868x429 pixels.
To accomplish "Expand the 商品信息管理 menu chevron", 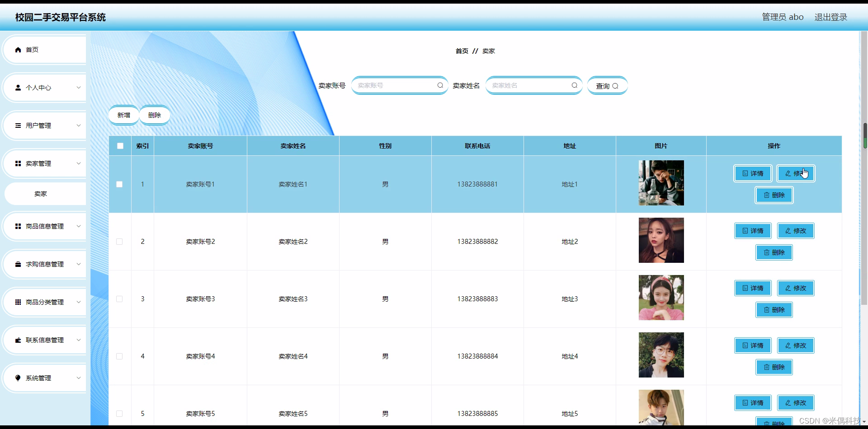I will 79,226.
